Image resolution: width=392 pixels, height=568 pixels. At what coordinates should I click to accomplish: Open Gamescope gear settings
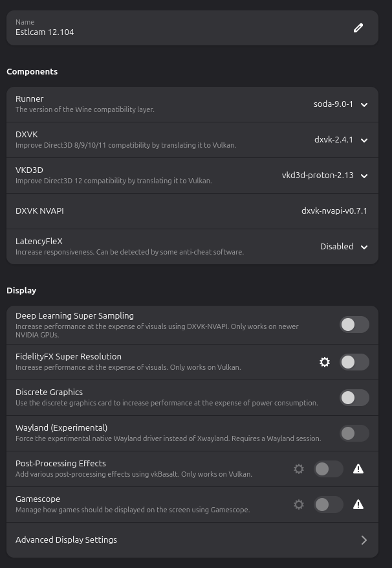click(299, 505)
